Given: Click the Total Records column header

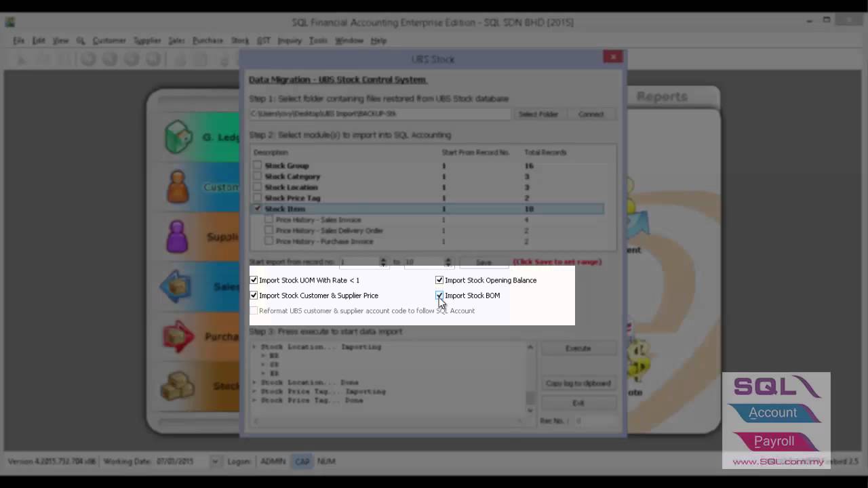Looking at the screenshot, I should tap(545, 152).
